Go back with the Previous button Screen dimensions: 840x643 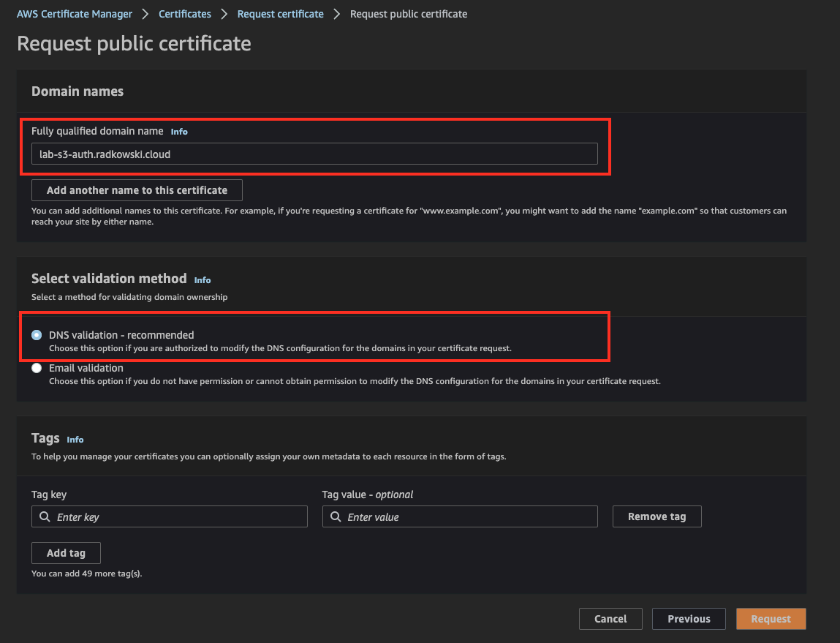[x=689, y=619]
